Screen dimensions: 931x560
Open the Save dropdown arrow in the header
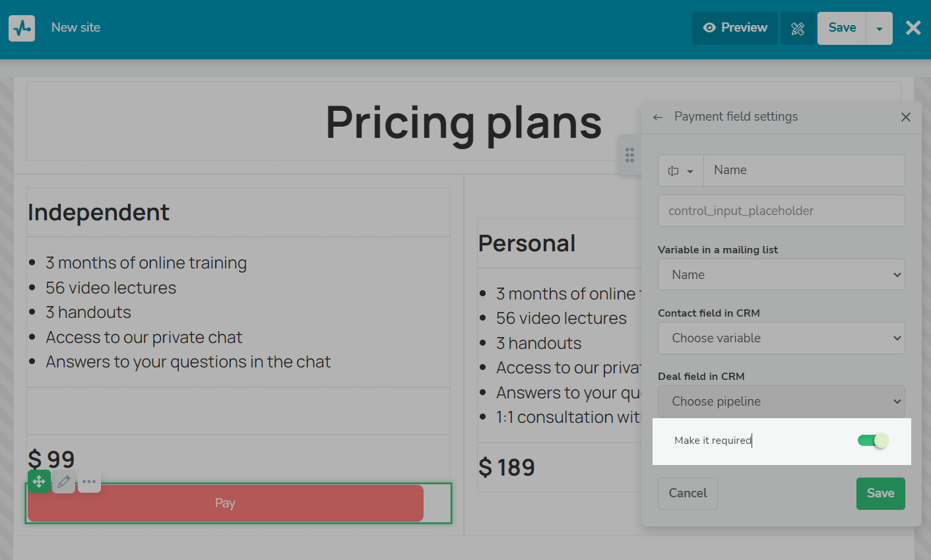880,28
